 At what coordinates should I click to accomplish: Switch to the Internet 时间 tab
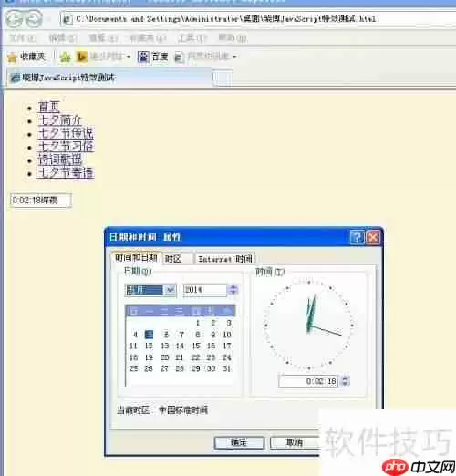(225, 259)
